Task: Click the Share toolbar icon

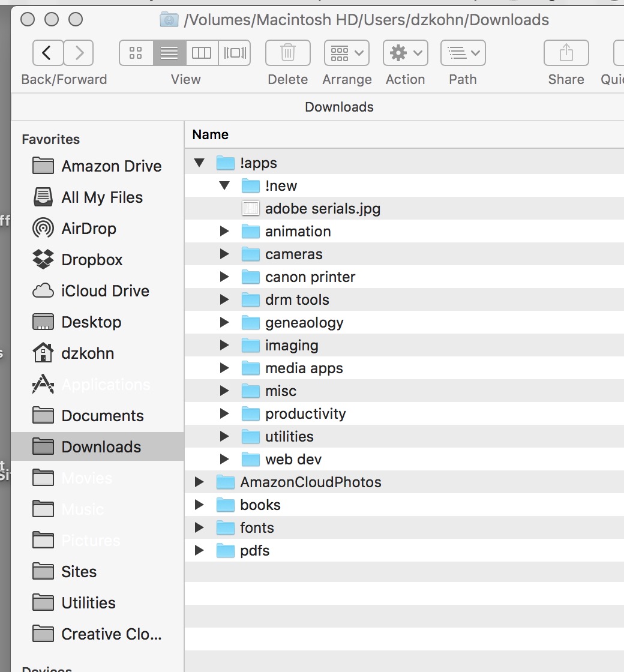Action: tap(566, 53)
